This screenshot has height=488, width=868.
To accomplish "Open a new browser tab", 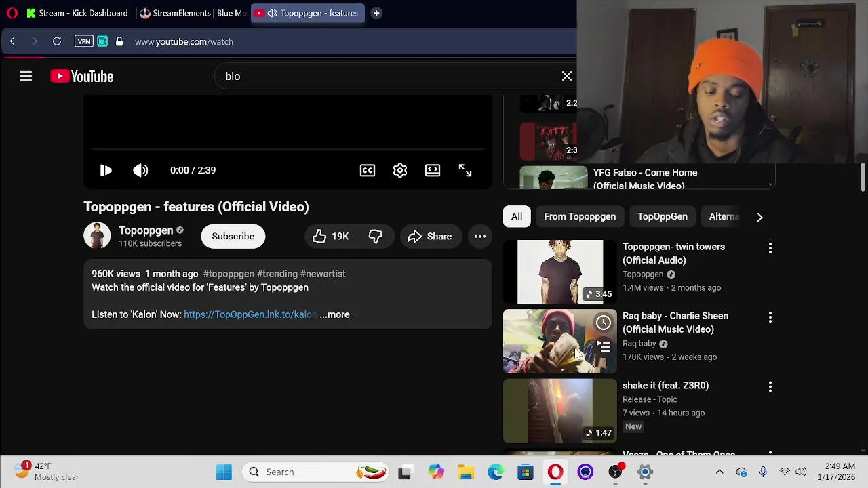I will 376,13.
